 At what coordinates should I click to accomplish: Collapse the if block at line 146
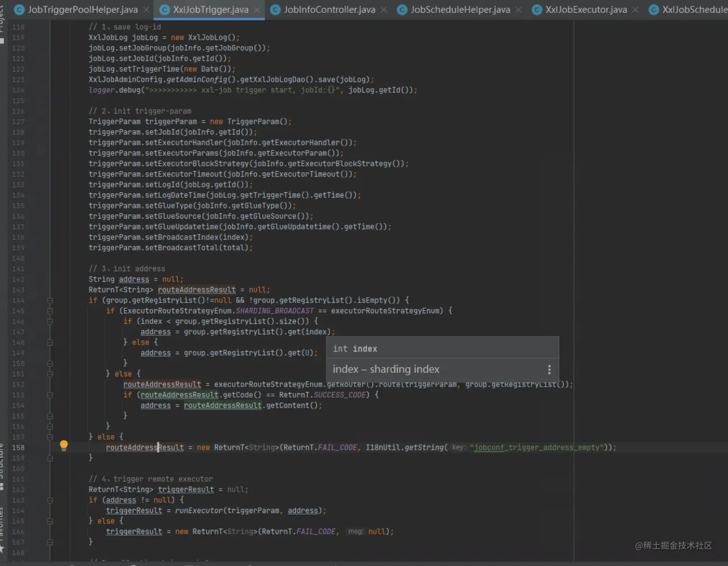[x=50, y=322]
